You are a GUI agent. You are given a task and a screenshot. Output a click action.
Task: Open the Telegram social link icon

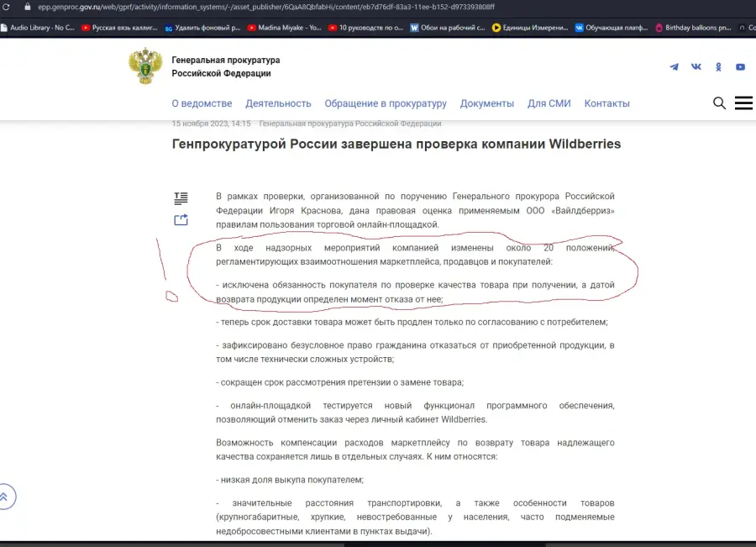[674, 66]
